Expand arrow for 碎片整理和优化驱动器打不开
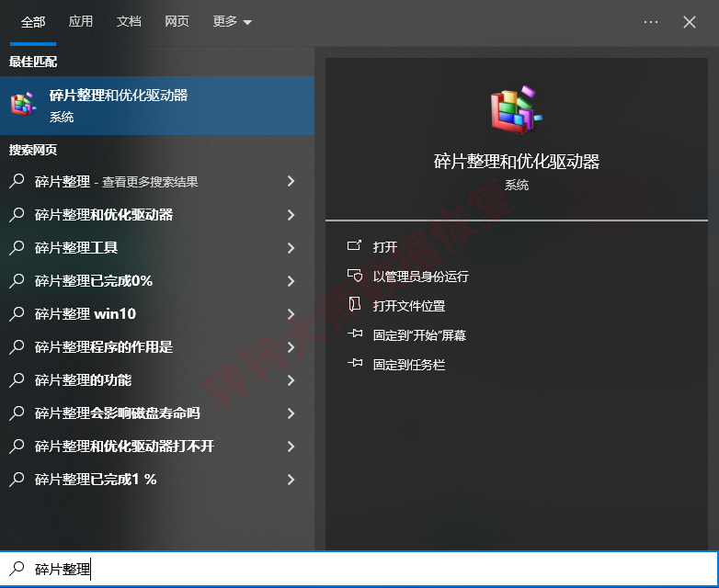719x588 pixels. (291, 446)
